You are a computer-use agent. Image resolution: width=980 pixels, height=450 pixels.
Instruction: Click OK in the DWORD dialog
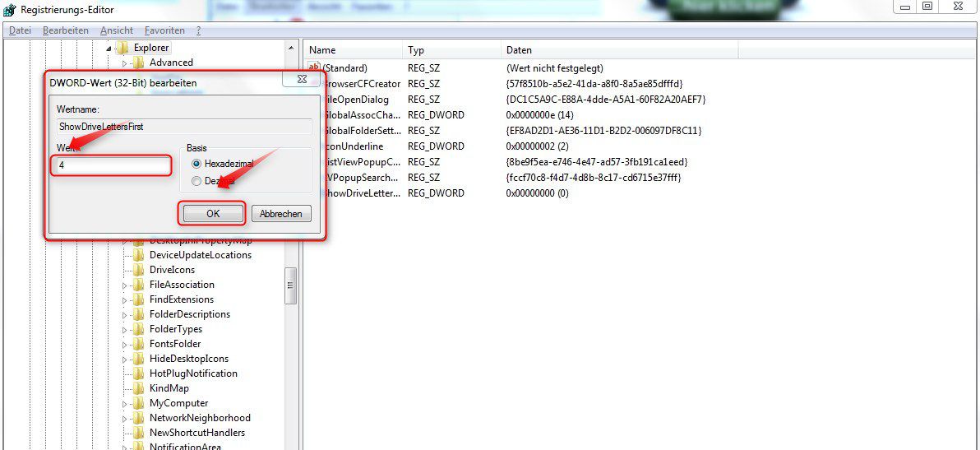pyautogui.click(x=213, y=214)
